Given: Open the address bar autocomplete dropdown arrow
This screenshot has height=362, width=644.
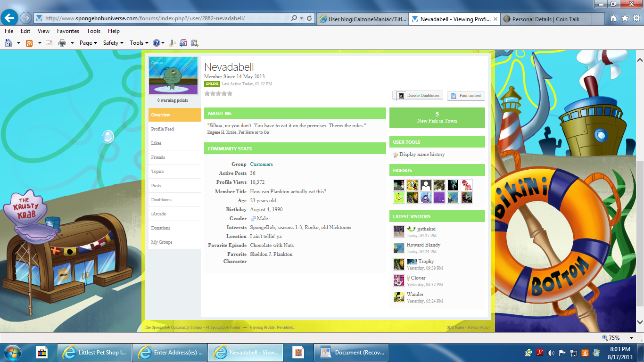Looking at the screenshot, I should (301, 18).
